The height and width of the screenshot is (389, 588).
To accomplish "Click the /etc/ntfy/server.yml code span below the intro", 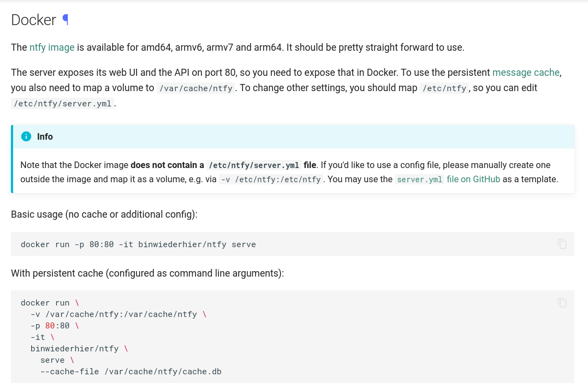I will pyautogui.click(x=62, y=103).
